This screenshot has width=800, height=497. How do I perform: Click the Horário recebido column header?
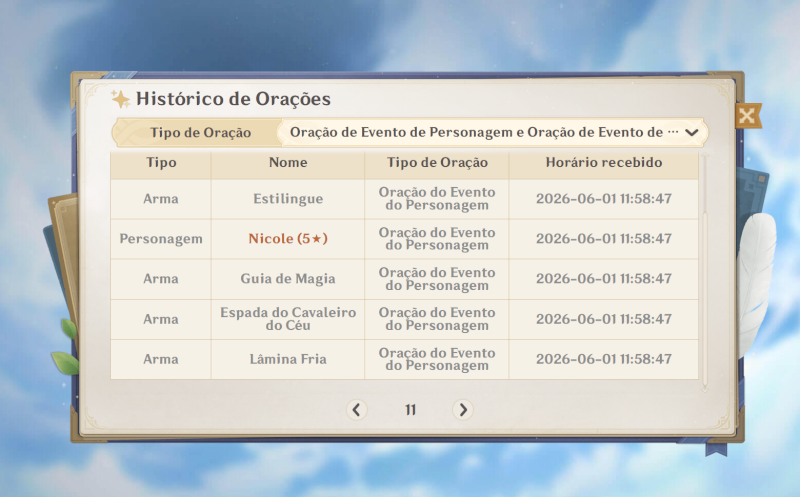pos(604,162)
